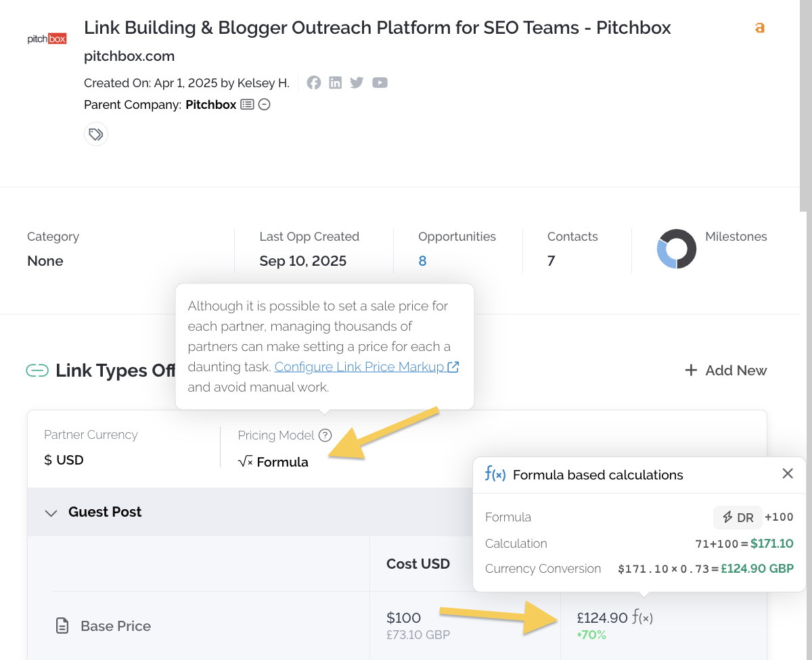Open the LinkedIn profile icon
Image resolution: width=812 pixels, height=660 pixels.
pos(335,82)
